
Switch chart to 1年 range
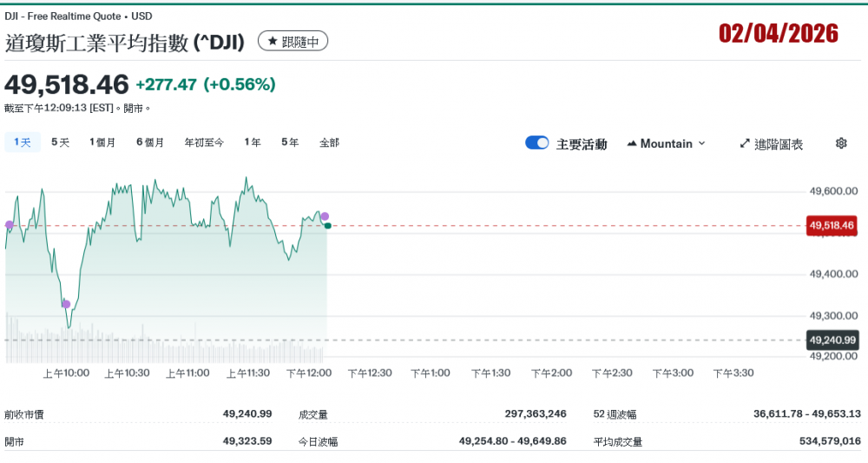pyautogui.click(x=253, y=142)
